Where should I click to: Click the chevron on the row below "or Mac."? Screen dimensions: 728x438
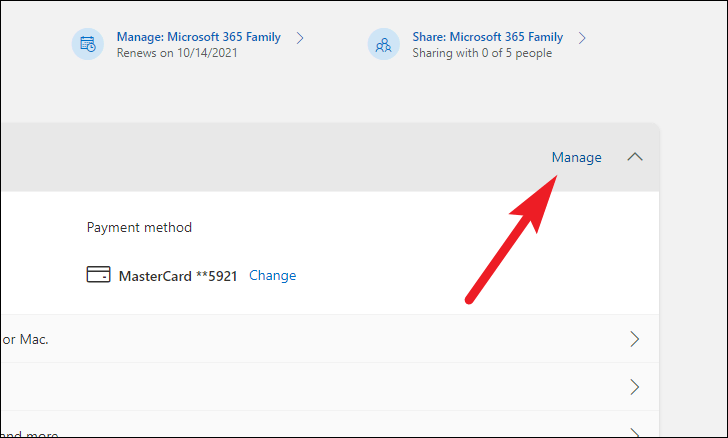635,387
